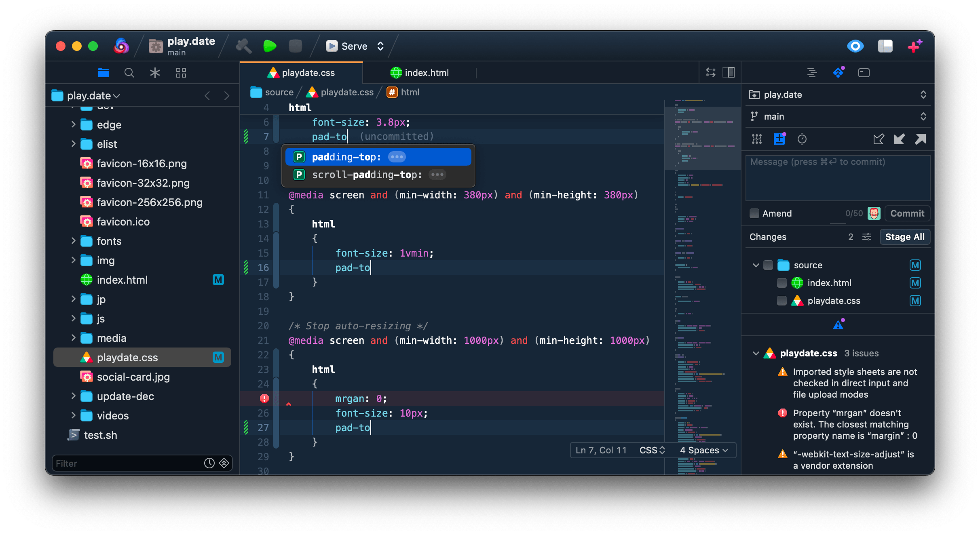
Task: Expand the fonts folder
Action: click(x=73, y=241)
